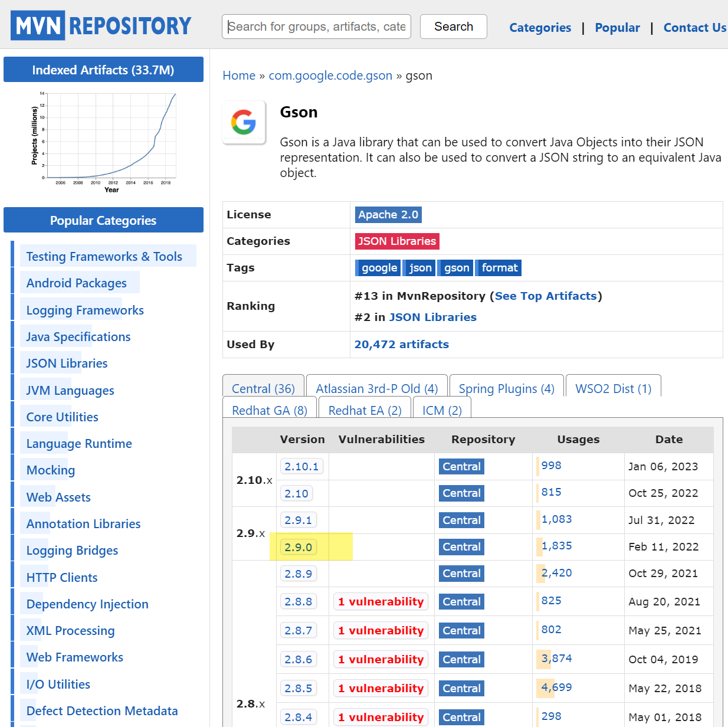The width and height of the screenshot is (728, 727).
Task: Open Mocking category
Action: click(x=51, y=470)
